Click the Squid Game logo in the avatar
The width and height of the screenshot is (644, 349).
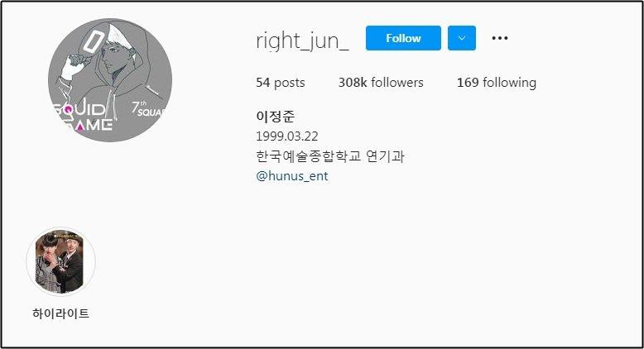point(83,116)
